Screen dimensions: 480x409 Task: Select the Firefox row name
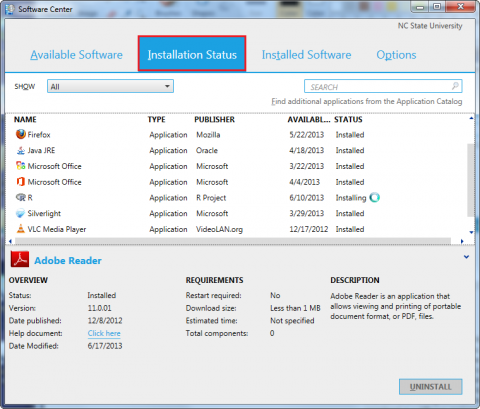coord(39,135)
